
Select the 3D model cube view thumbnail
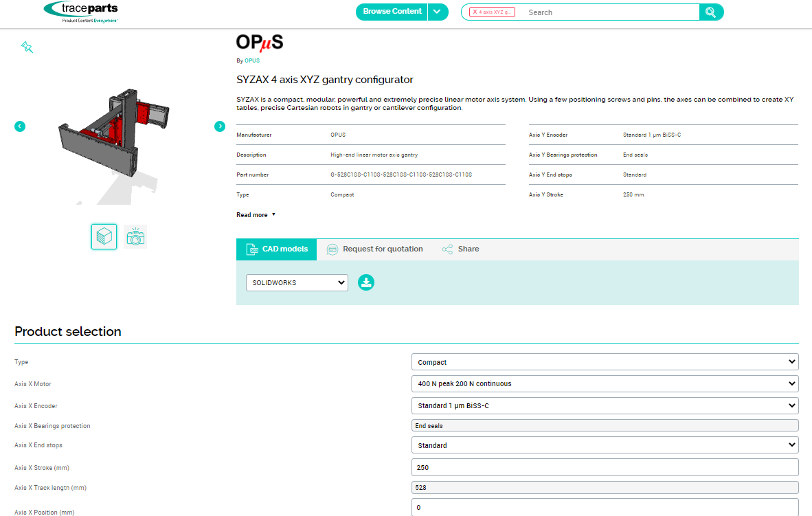104,237
